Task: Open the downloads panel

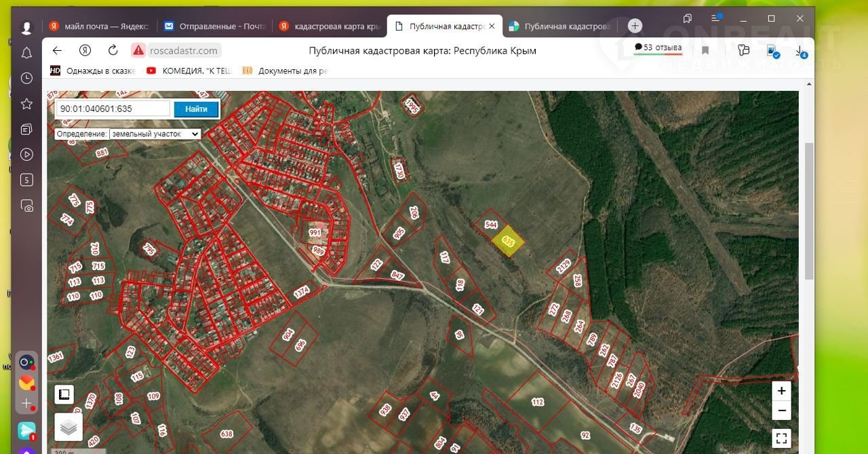Action: (x=800, y=51)
